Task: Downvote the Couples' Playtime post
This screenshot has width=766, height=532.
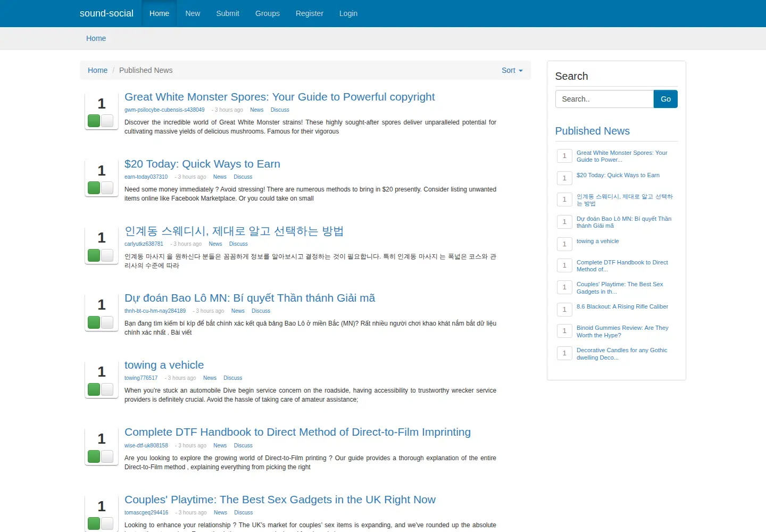Action: pyautogui.click(x=107, y=523)
